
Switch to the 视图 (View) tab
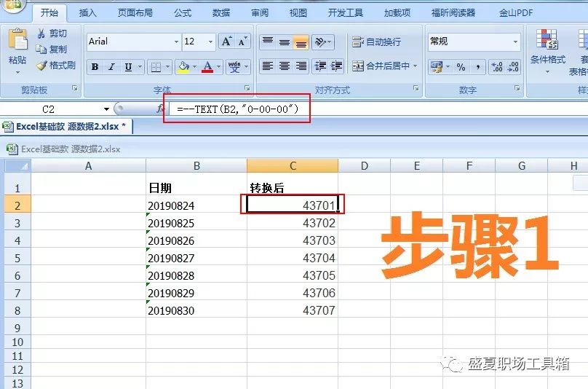[298, 13]
